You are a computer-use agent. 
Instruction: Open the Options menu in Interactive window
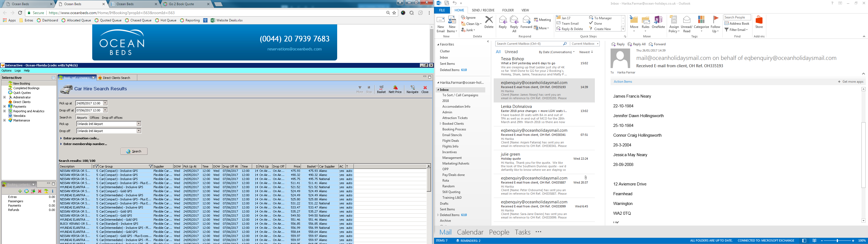click(x=7, y=71)
